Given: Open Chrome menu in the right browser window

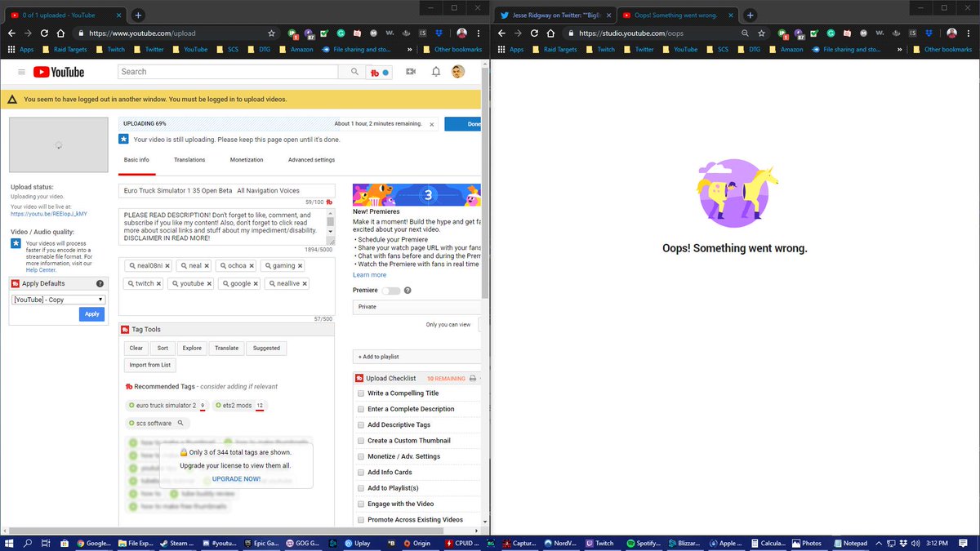Looking at the screenshot, I should pos(969,33).
